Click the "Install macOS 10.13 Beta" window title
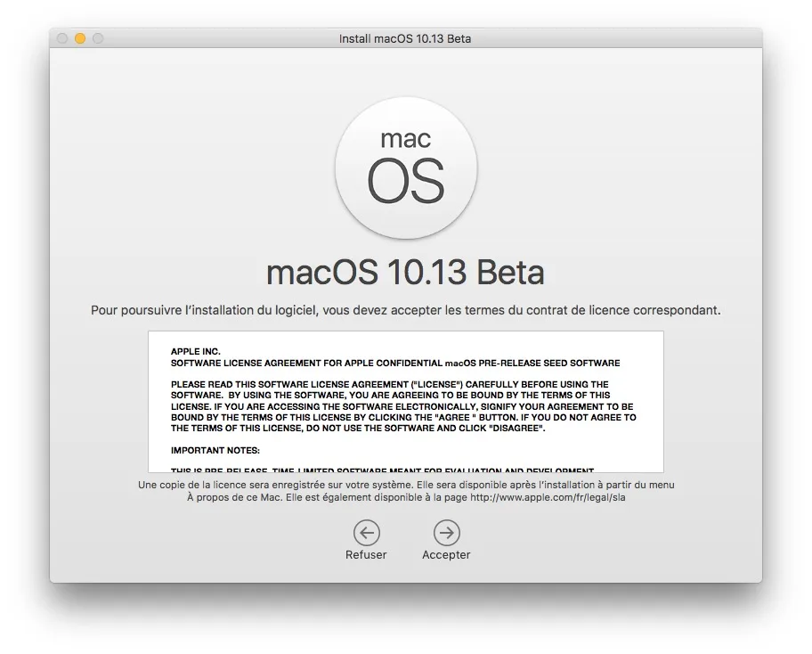This screenshot has width=812, height=654. pyautogui.click(x=405, y=39)
